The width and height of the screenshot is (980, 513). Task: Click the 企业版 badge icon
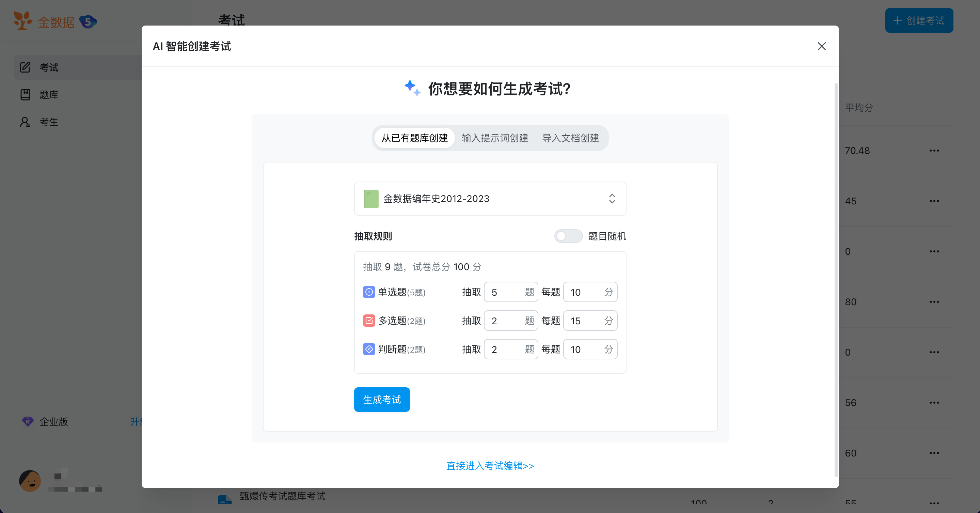(28, 422)
